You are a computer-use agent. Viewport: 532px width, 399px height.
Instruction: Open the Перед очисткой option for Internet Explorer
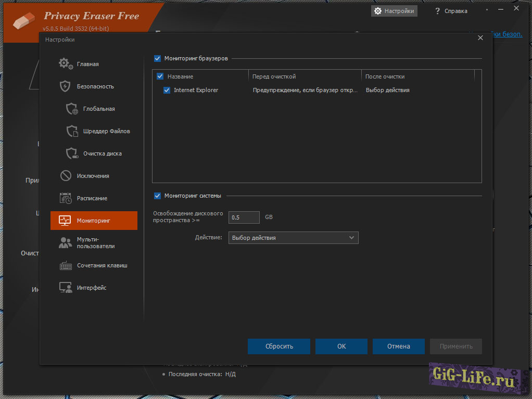pyautogui.click(x=305, y=90)
